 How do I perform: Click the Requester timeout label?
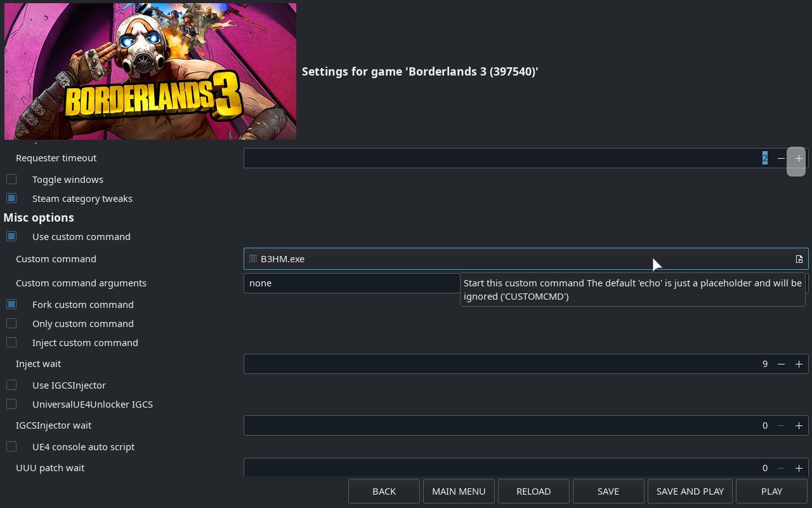(56, 158)
